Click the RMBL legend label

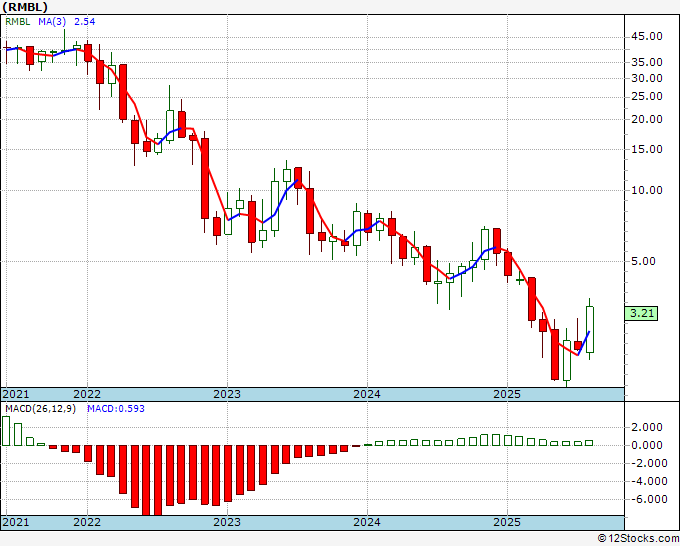[x=18, y=22]
